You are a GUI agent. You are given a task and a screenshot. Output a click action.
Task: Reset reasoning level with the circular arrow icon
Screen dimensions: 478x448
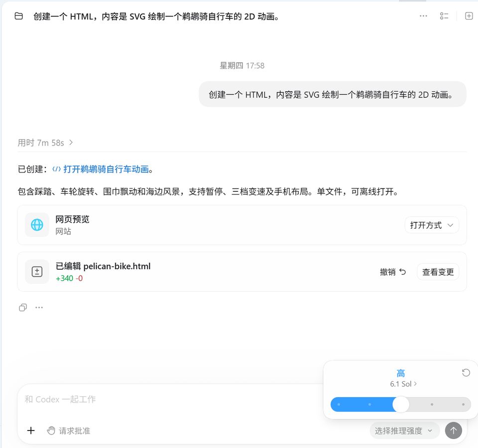[x=466, y=373]
